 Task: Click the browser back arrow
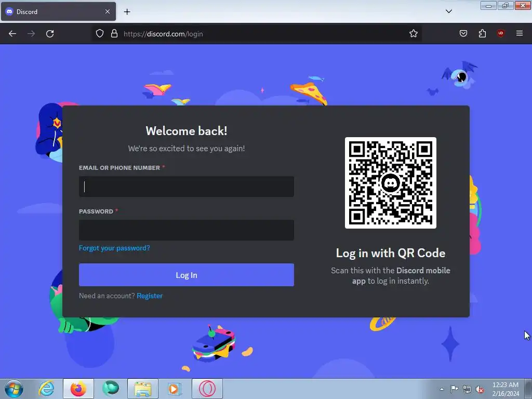click(x=12, y=34)
